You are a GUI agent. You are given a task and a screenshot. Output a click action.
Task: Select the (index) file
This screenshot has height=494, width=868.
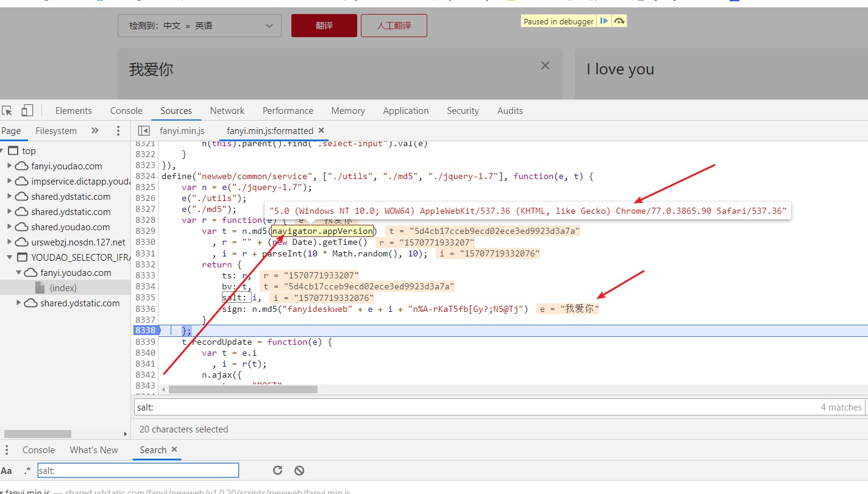click(63, 288)
